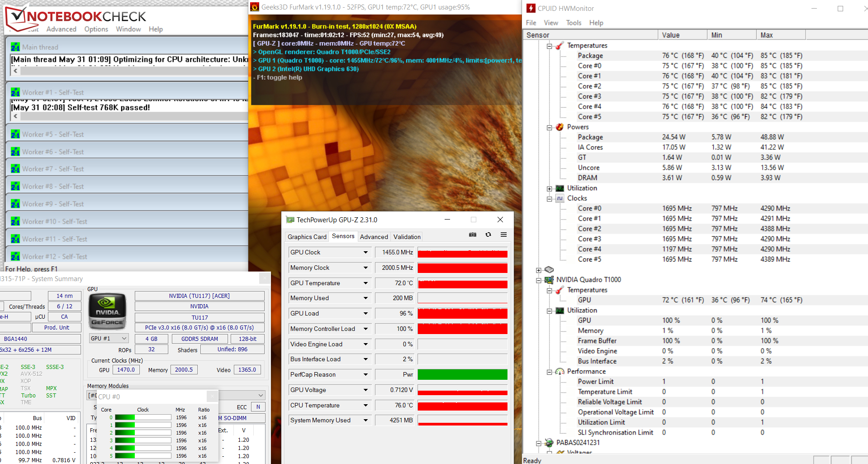Select the Package row under Powers
868x464 pixels.
(695, 137)
